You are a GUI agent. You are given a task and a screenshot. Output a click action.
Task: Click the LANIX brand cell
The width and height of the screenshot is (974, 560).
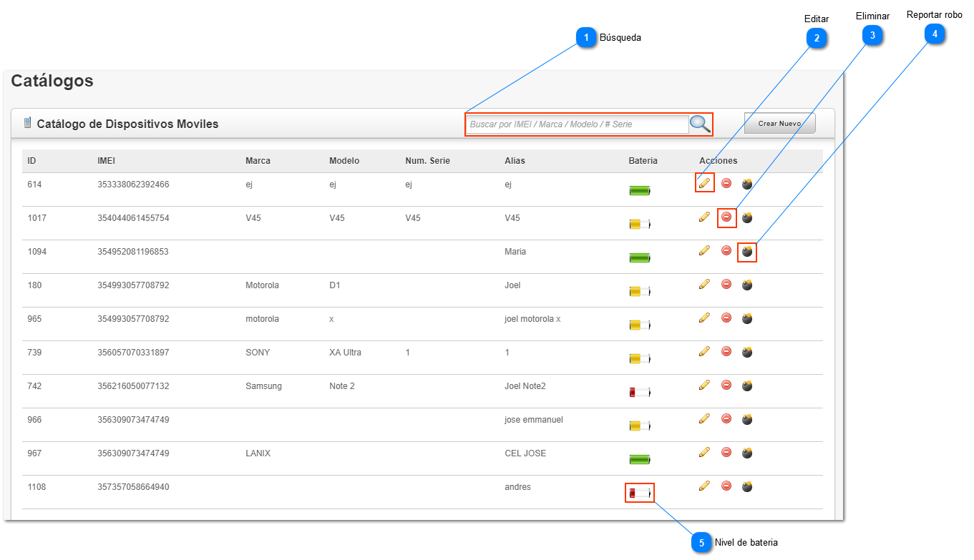click(x=258, y=453)
